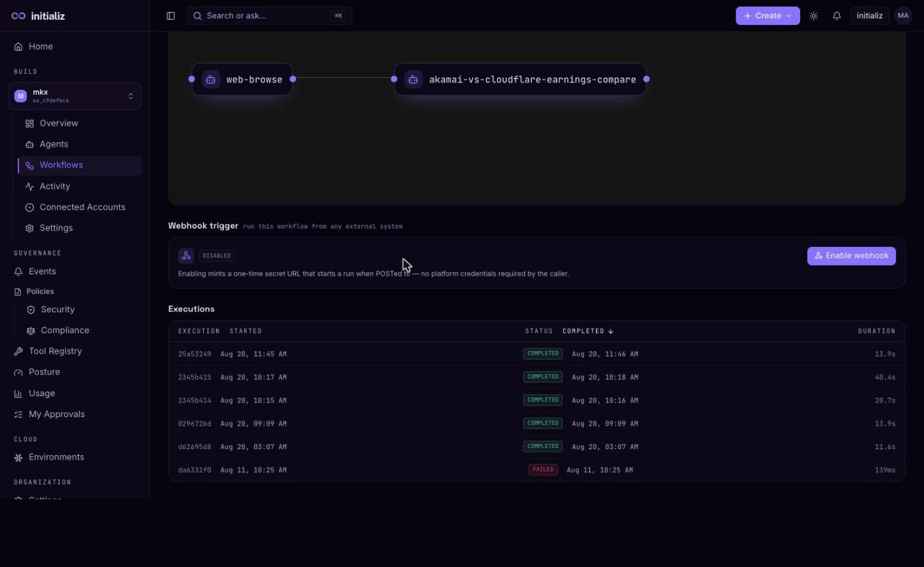924x567 pixels.
Task: Open Overview page
Action: tap(80, 123)
